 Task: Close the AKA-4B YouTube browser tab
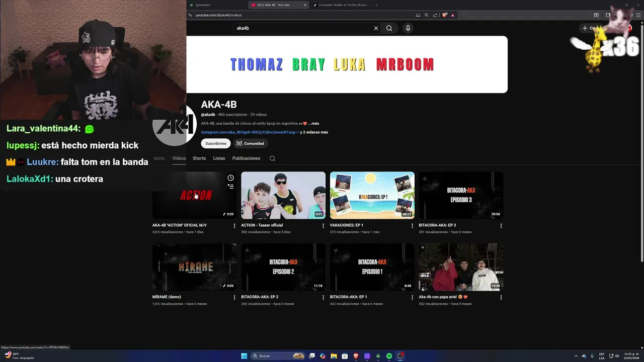(305, 5)
